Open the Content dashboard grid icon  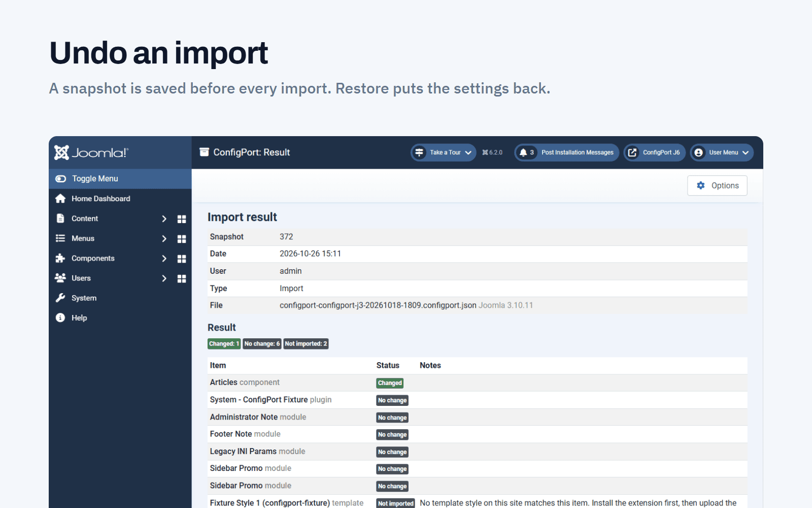coord(182,219)
